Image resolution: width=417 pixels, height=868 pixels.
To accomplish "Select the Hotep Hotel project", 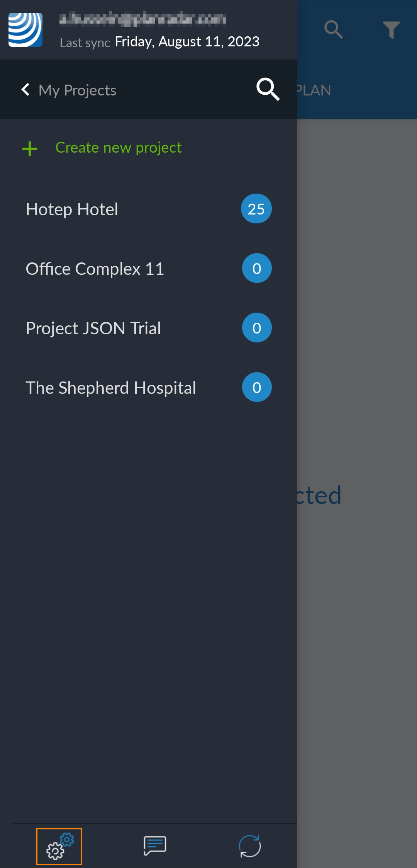I will point(72,209).
